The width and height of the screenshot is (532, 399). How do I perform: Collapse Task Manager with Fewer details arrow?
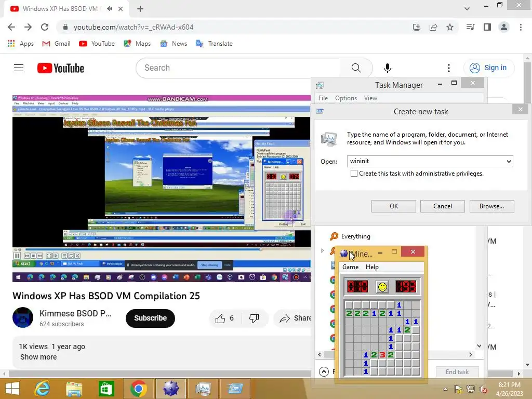(324, 372)
